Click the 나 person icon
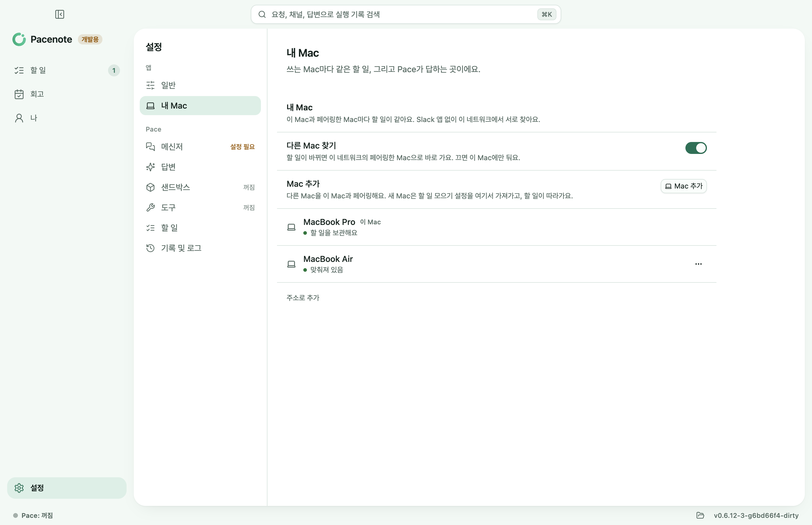The image size is (812, 525). (19, 118)
